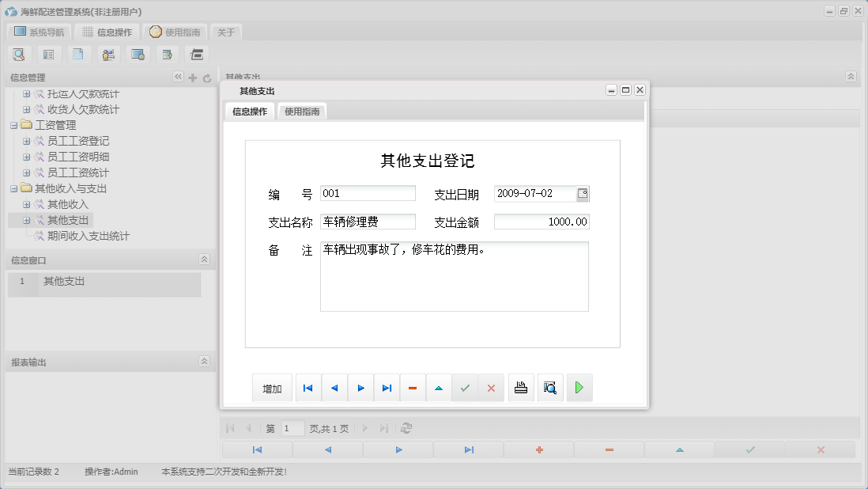
Task: Select the print icon in the dialog toolbar
Action: [521, 388]
